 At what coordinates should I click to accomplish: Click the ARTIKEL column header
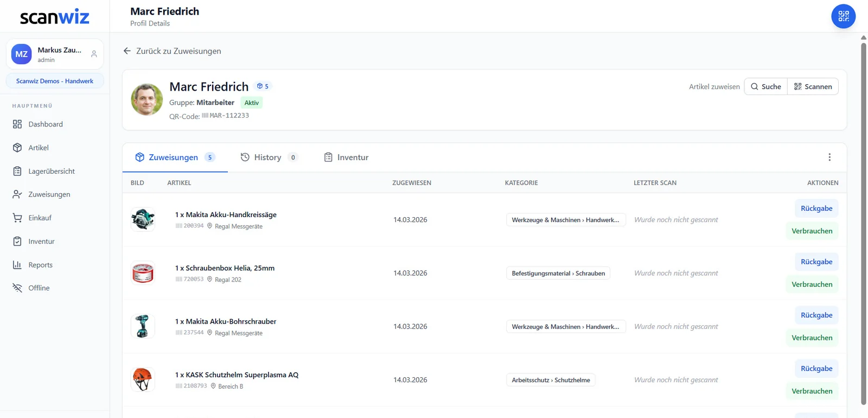click(x=179, y=183)
